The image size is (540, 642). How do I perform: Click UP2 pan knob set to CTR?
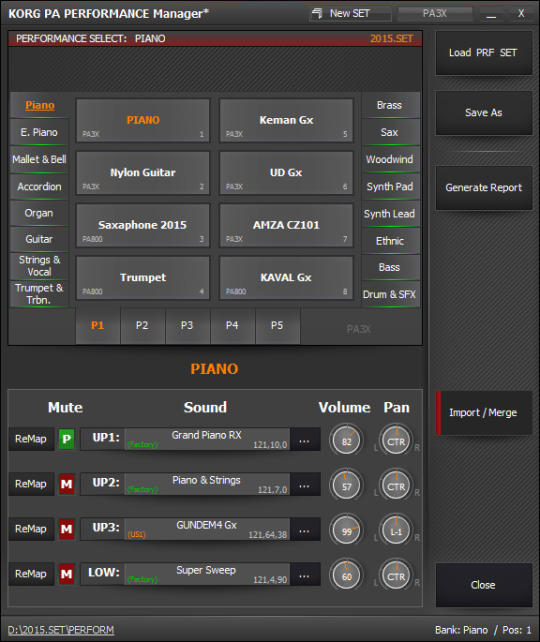(x=396, y=486)
